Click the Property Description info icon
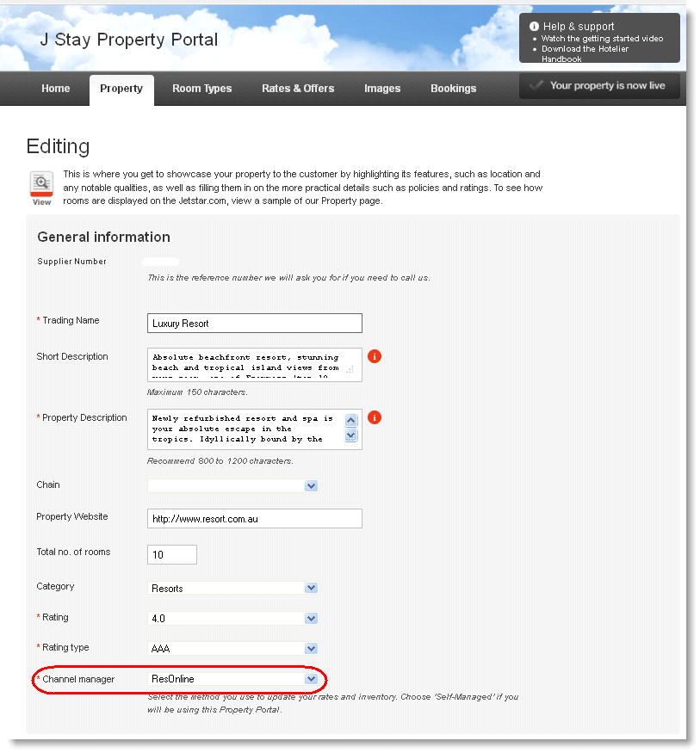700x753 pixels. click(x=375, y=417)
